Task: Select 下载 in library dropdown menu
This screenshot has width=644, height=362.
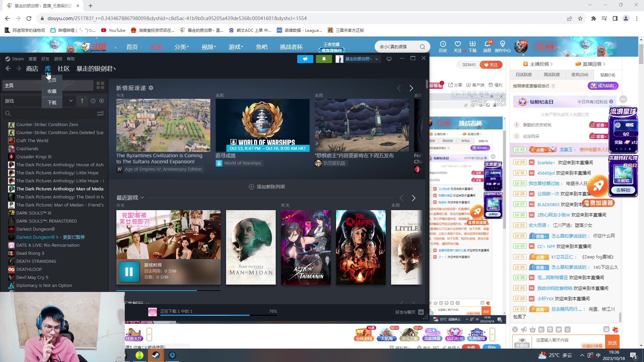Action: tap(52, 103)
